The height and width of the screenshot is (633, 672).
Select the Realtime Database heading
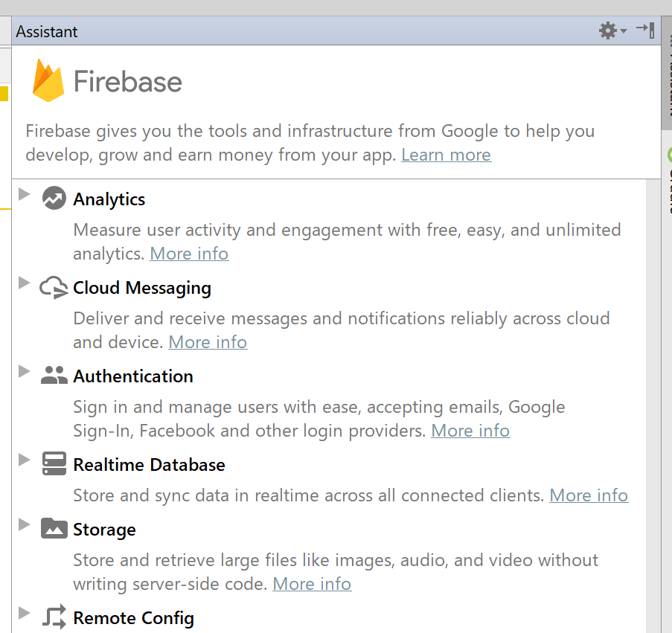149,465
